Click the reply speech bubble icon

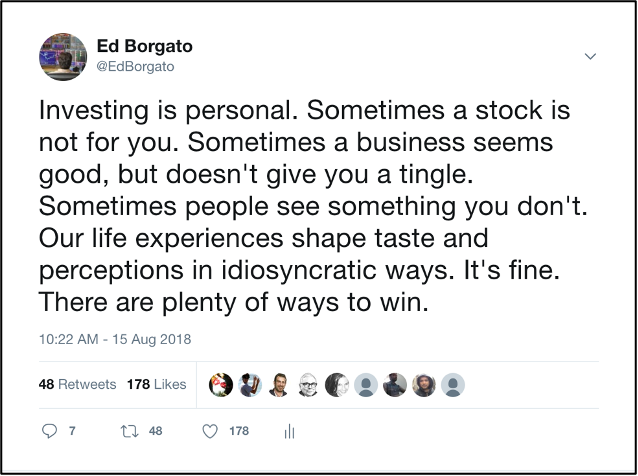pos(50,431)
